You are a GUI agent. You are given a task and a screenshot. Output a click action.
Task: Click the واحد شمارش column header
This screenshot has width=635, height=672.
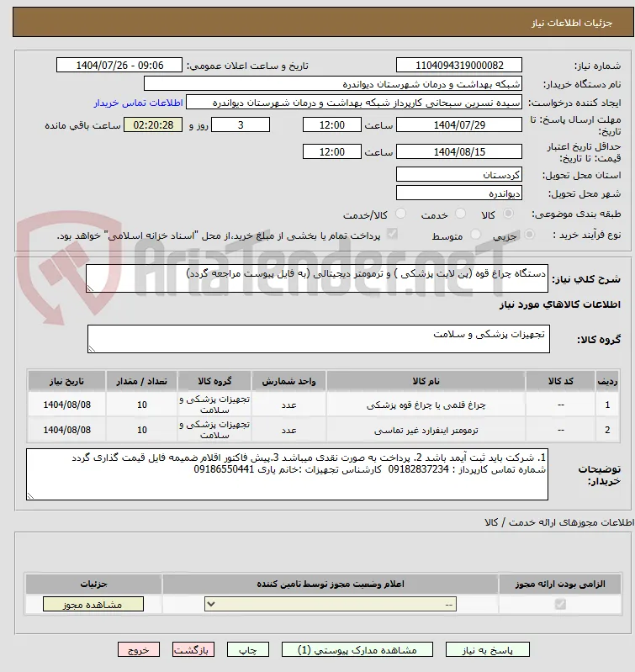click(288, 381)
